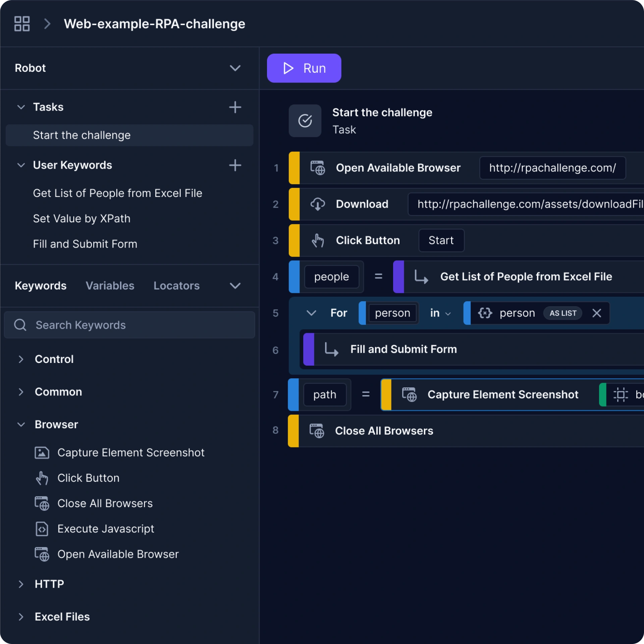This screenshot has width=644, height=644.
Task: Click the Execute Javascript code file icon
Action: [42, 529]
